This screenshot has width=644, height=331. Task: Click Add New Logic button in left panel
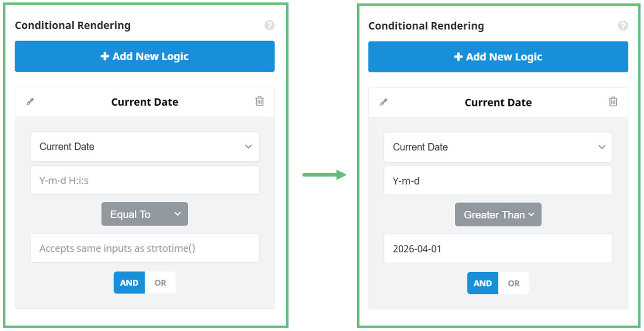145,56
